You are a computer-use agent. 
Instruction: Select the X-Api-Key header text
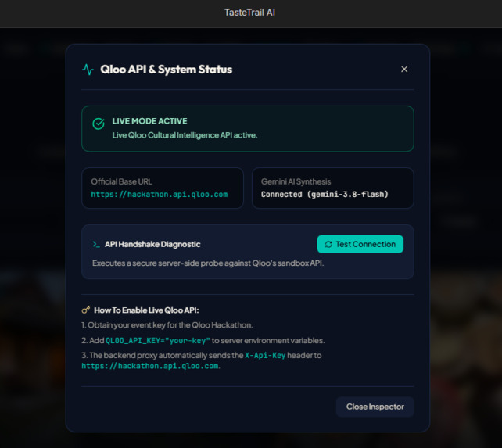265,356
